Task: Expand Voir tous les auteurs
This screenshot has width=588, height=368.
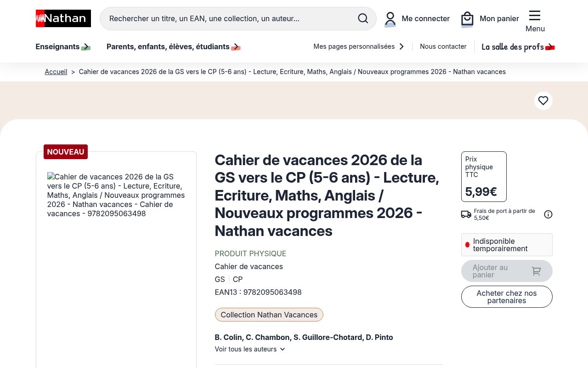Action: coord(250,349)
